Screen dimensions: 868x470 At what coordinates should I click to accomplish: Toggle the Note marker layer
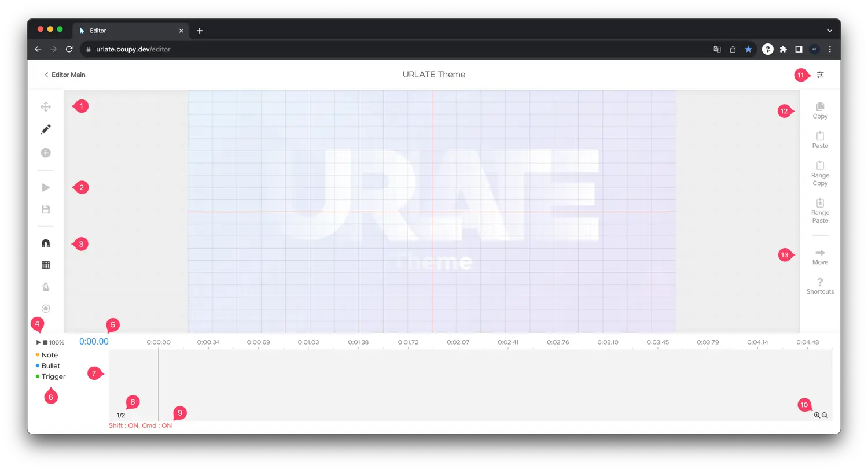49,354
